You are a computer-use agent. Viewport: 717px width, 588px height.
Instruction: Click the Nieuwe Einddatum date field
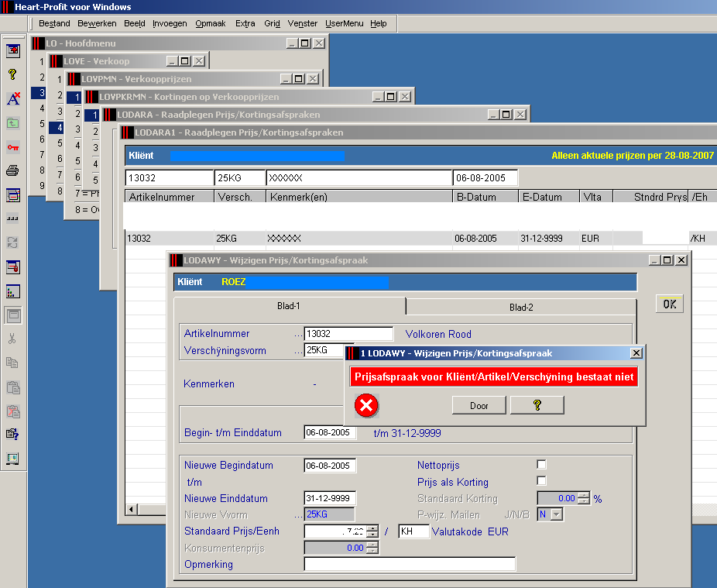(330, 498)
